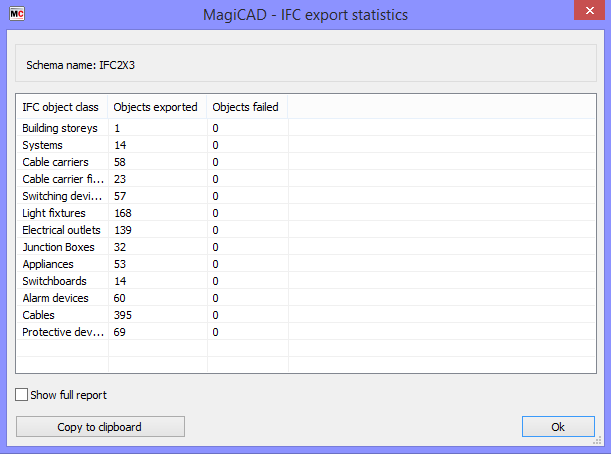Click the failed count for Light fixtures
The image size is (611, 454).
click(x=215, y=213)
